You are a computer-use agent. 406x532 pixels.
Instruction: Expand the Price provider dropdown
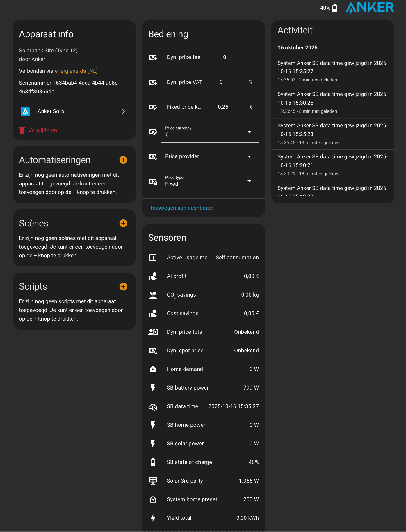(209, 156)
